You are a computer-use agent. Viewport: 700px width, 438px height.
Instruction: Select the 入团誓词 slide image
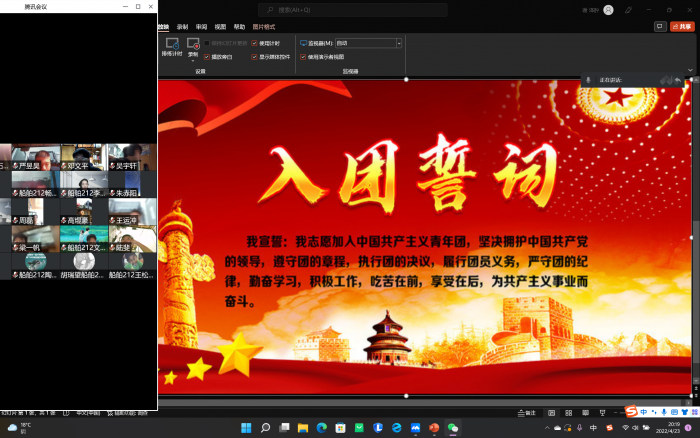coord(424,238)
